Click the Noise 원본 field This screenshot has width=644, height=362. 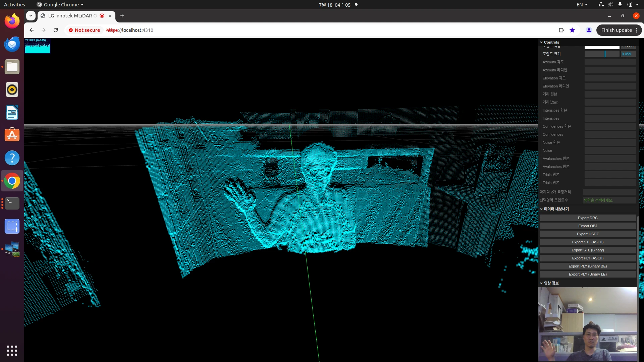(610, 142)
